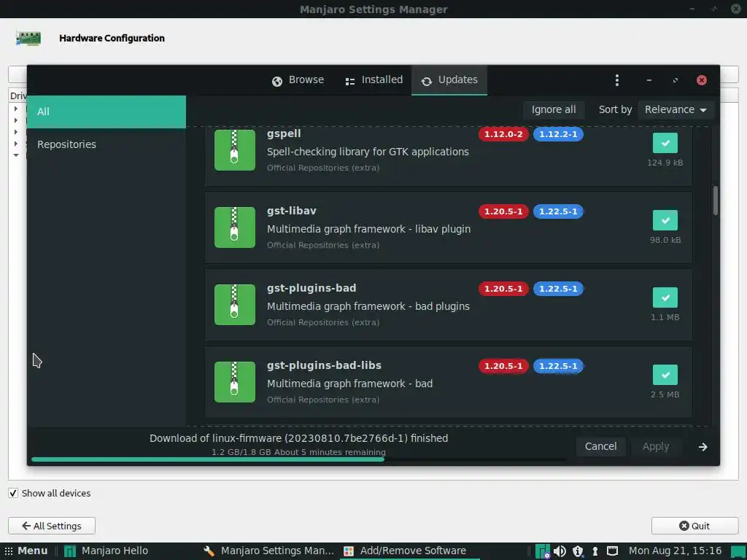Click the green show desktop button
The image size is (747, 560).
[x=738, y=551]
